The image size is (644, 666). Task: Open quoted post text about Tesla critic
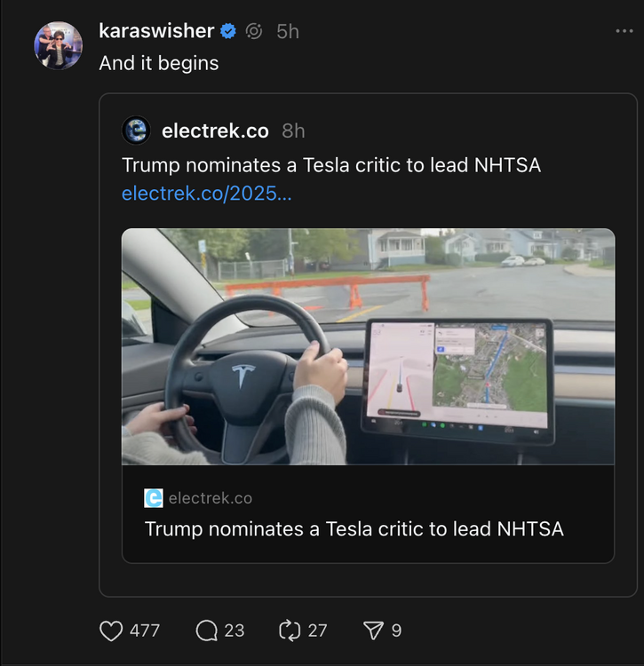pos(330,165)
